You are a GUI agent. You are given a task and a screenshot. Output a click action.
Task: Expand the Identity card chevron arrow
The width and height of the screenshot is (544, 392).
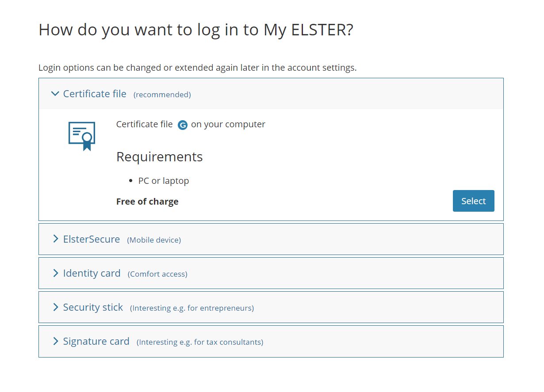coord(55,273)
